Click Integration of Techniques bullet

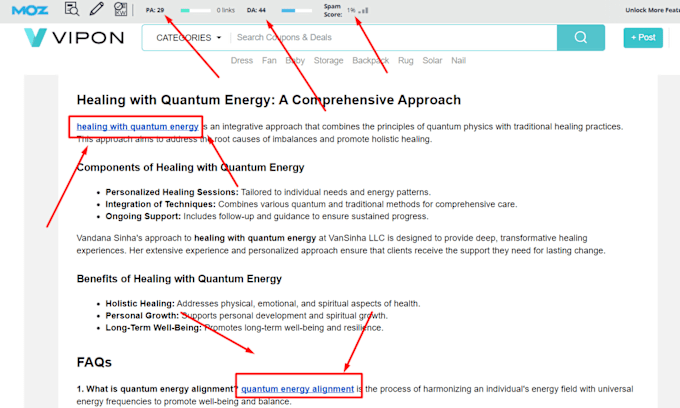pos(311,204)
